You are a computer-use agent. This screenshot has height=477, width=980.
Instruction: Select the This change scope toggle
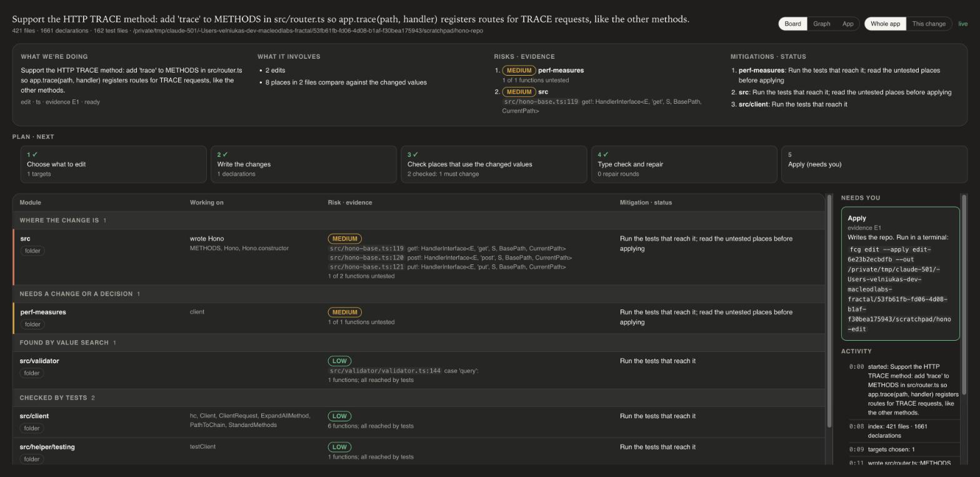(929, 24)
